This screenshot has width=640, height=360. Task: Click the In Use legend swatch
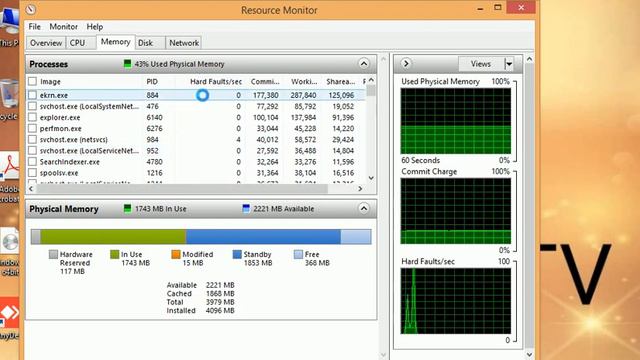(x=114, y=254)
